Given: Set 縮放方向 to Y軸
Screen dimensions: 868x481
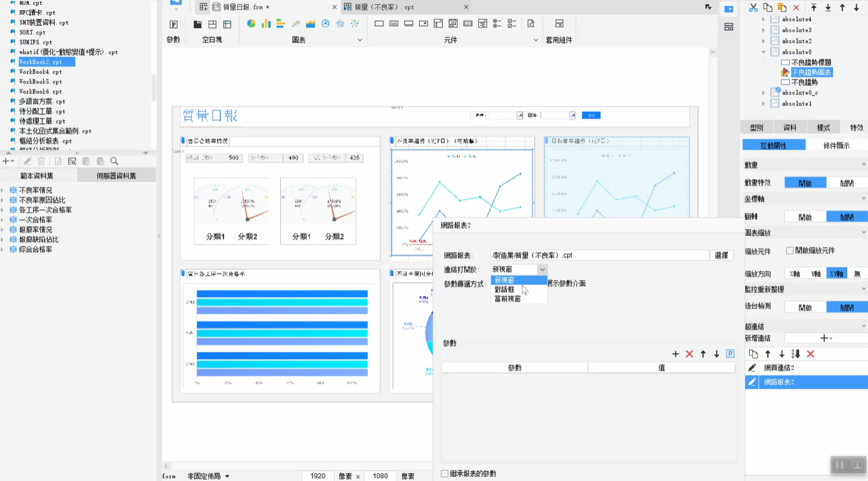Looking at the screenshot, I should [x=816, y=274].
